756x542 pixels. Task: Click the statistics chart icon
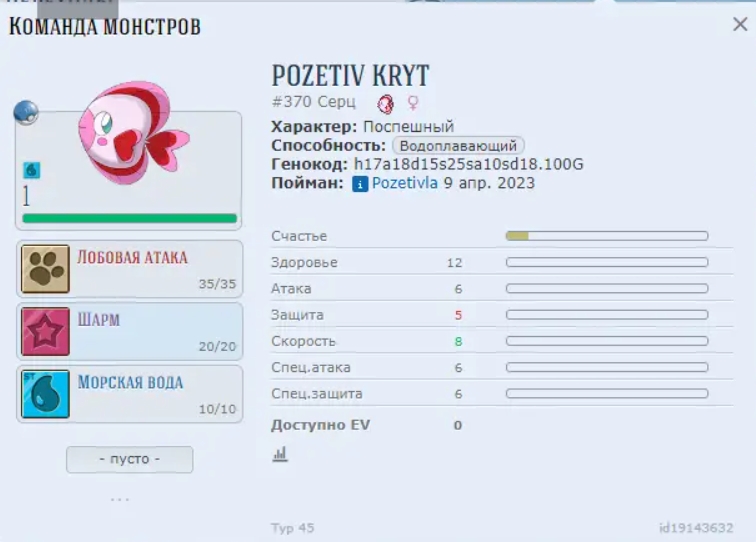click(x=280, y=454)
